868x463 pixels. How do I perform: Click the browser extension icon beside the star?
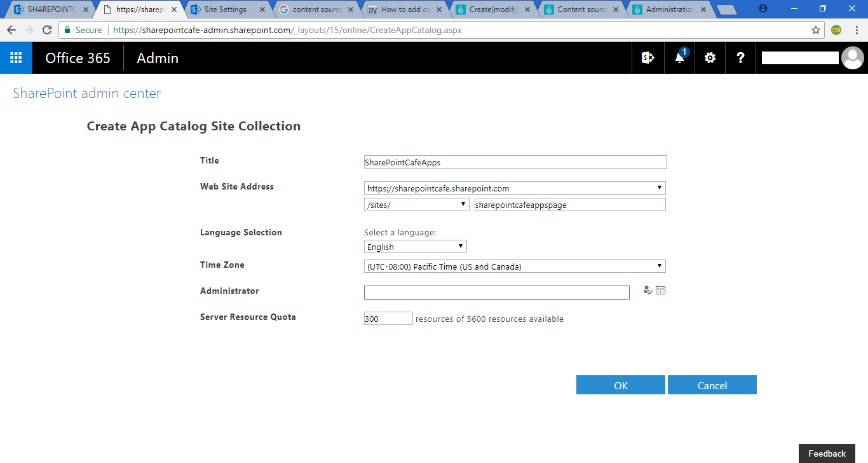(x=837, y=30)
